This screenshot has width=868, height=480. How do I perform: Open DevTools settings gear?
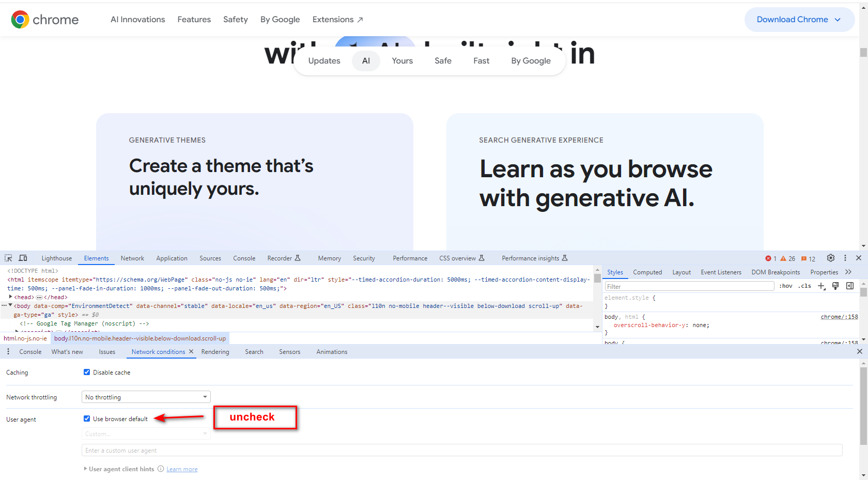pos(831,258)
